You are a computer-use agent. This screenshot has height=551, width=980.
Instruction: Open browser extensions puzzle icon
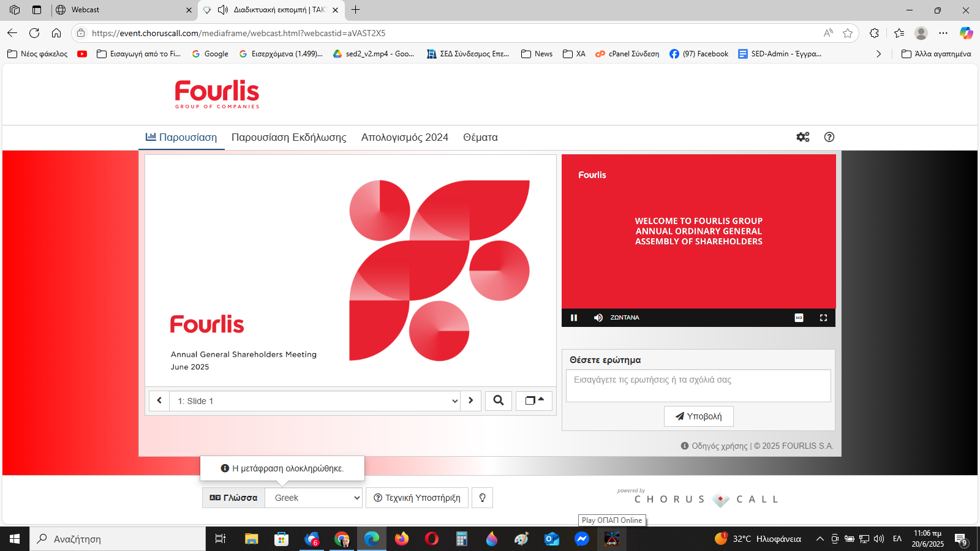874,33
